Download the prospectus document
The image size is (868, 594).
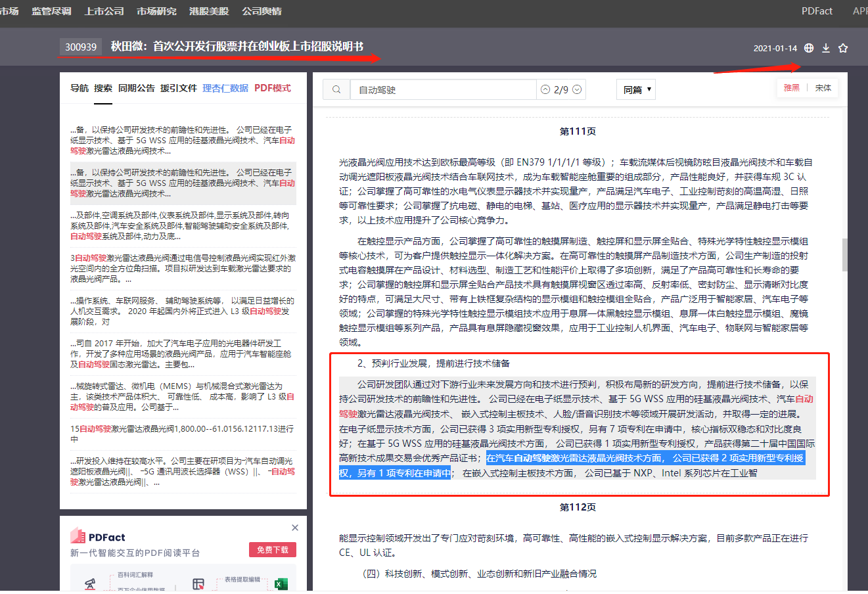(826, 48)
